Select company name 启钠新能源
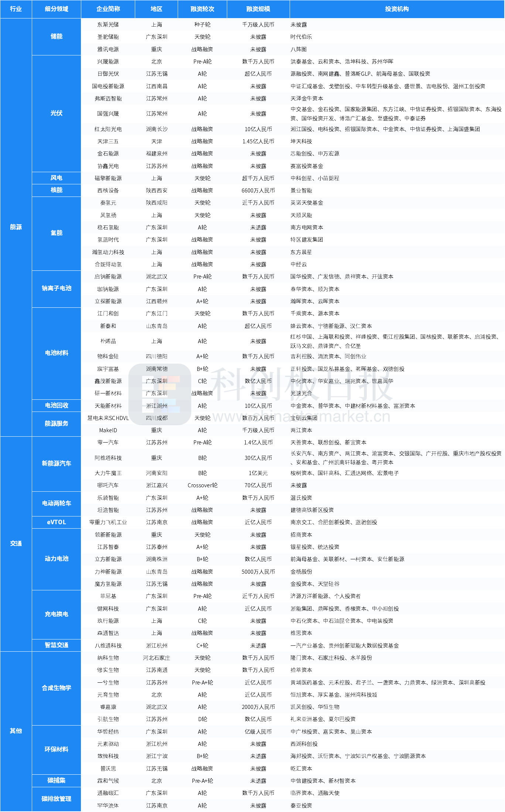Viewport: 505px width, 812px height. [108, 277]
